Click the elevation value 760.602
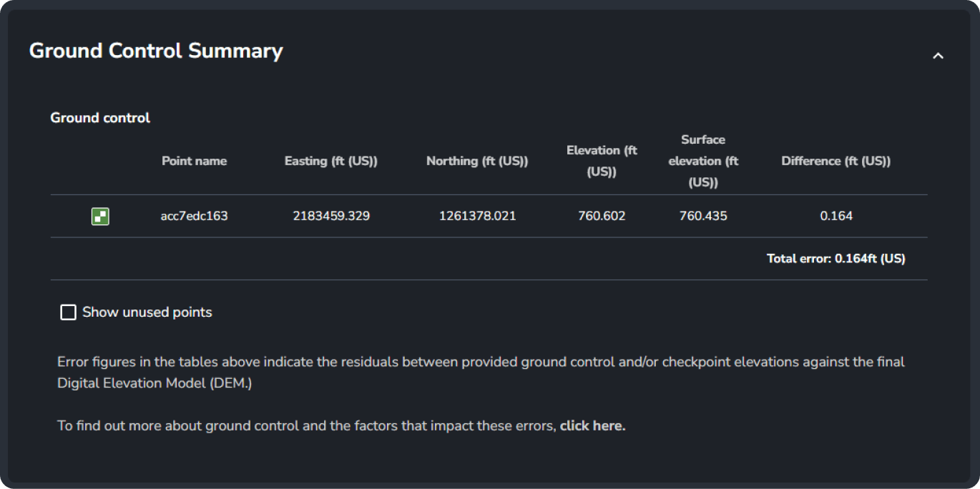 tap(602, 216)
